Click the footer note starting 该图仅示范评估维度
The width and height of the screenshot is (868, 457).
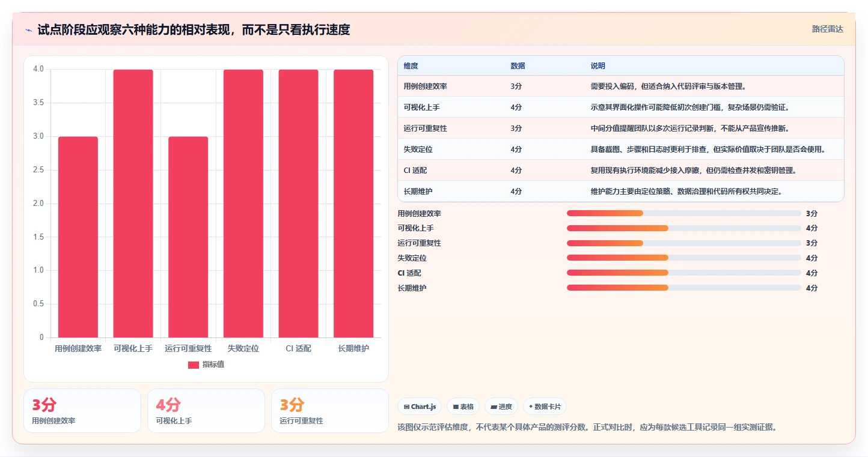587,428
